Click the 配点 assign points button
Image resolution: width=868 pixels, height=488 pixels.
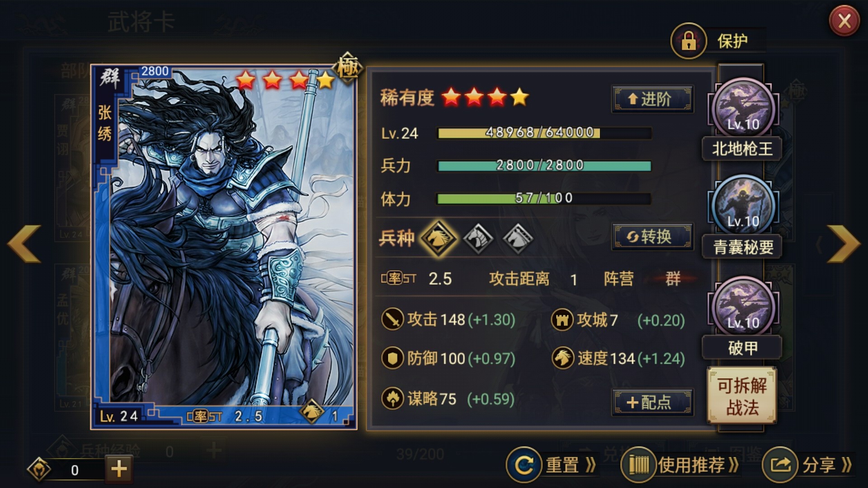pos(652,402)
